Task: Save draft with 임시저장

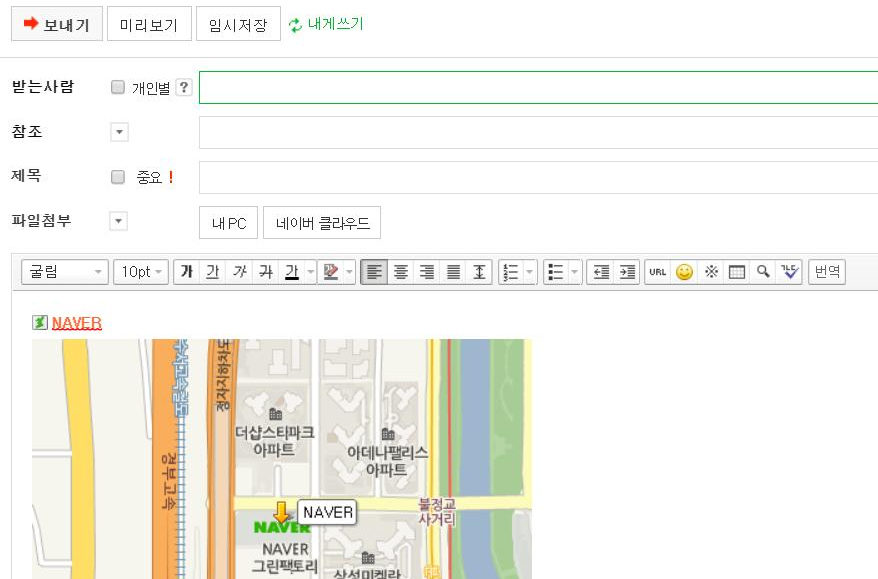Action: (x=238, y=24)
